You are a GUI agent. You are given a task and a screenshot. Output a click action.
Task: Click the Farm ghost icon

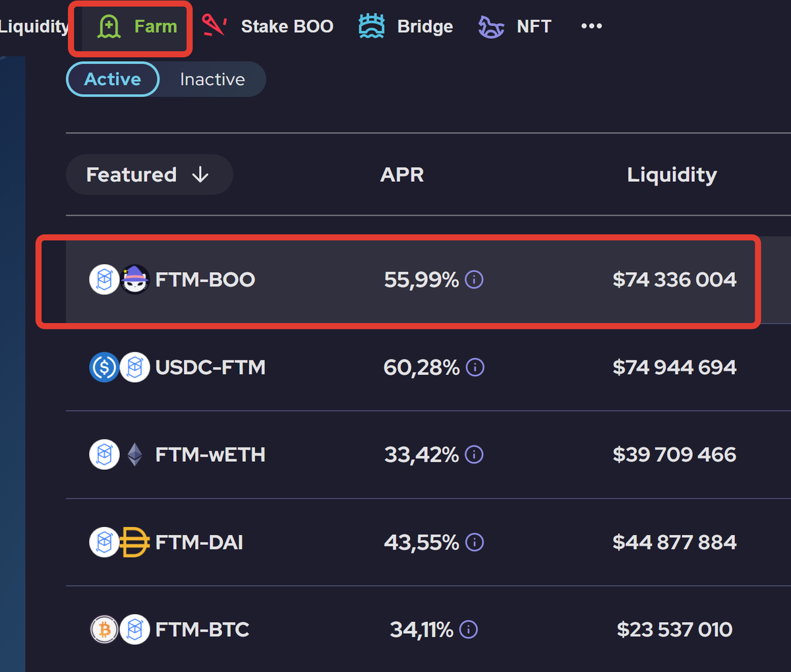(109, 26)
